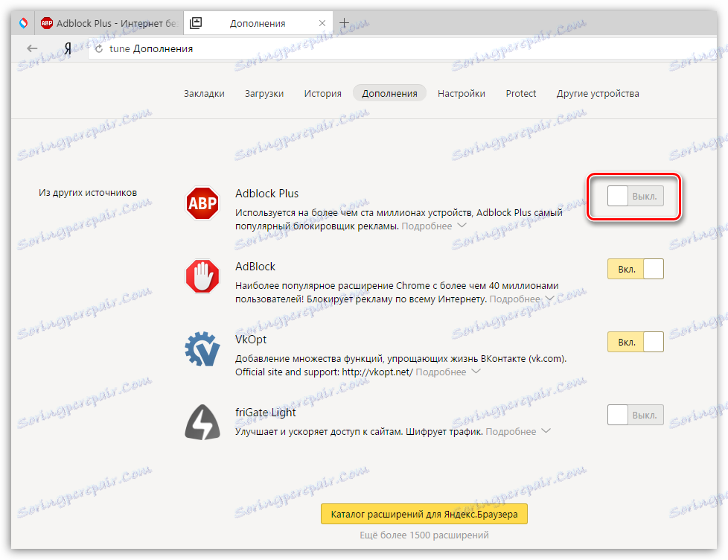This screenshot has height=560, width=728.
Task: Switch to the Настройки tab
Action: 462,93
